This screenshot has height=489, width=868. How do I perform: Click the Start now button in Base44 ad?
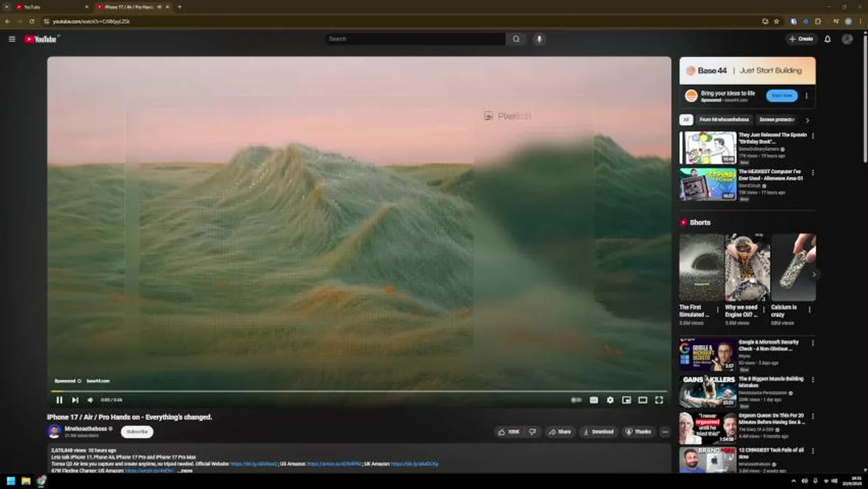coord(782,96)
